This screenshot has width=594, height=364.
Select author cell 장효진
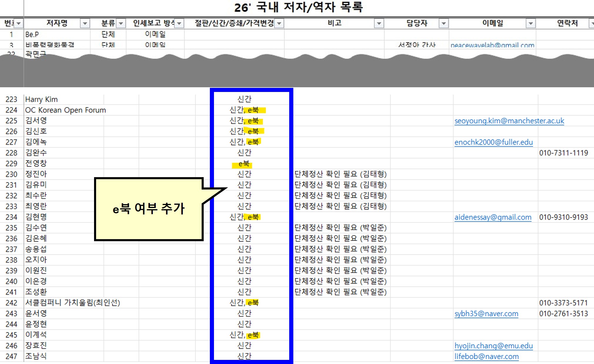(x=64, y=345)
